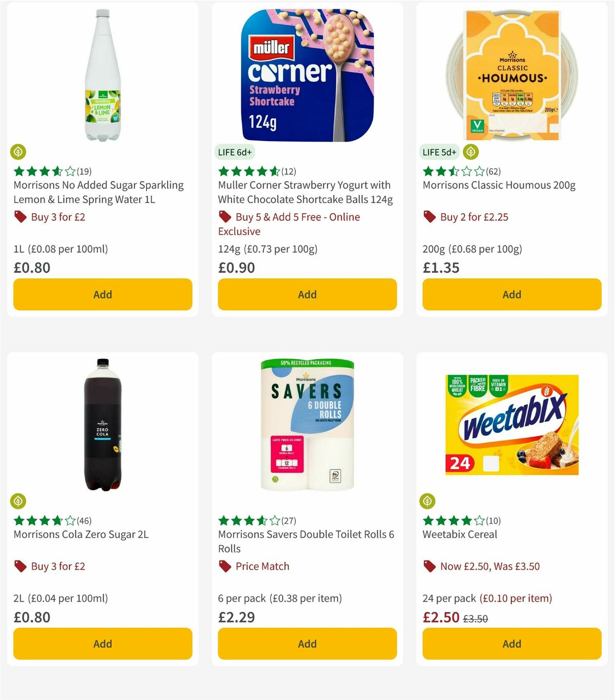Select the half star on Muller Corner rating

[x=275, y=172]
